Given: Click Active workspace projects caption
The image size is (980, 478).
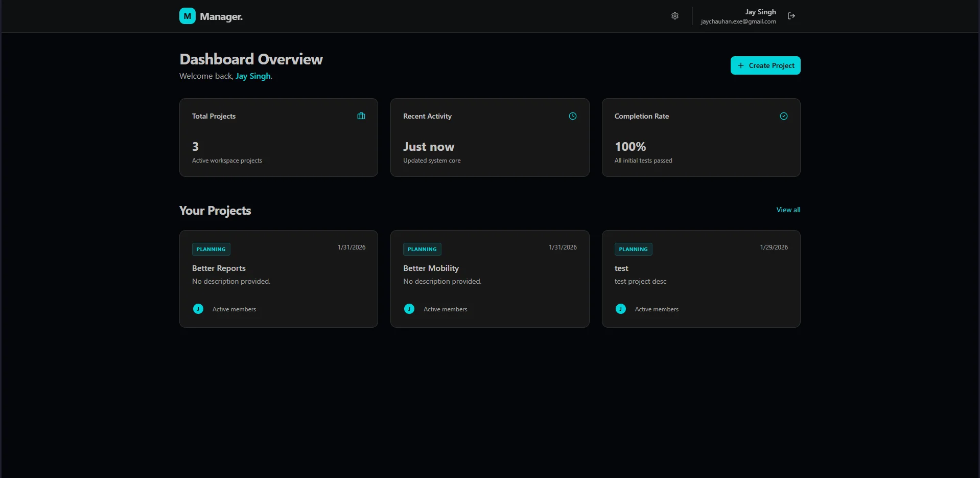Looking at the screenshot, I should click(x=227, y=161).
